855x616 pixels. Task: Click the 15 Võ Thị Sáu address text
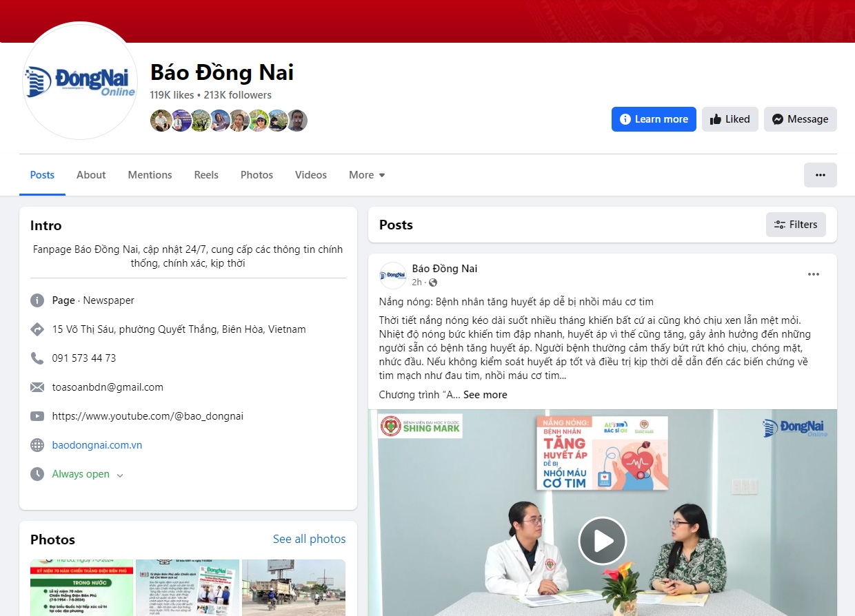coord(179,329)
